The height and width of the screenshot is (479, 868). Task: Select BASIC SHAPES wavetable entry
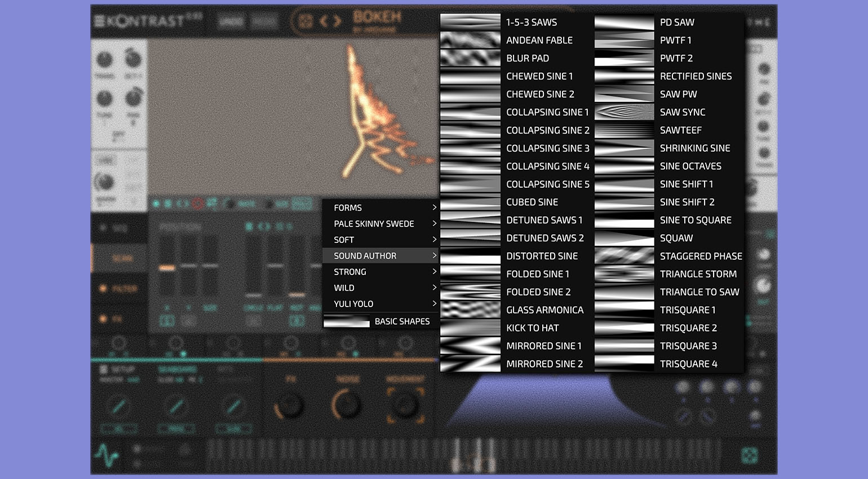pyautogui.click(x=401, y=321)
